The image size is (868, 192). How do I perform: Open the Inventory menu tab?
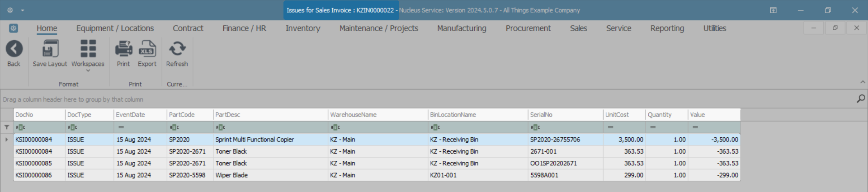click(302, 28)
